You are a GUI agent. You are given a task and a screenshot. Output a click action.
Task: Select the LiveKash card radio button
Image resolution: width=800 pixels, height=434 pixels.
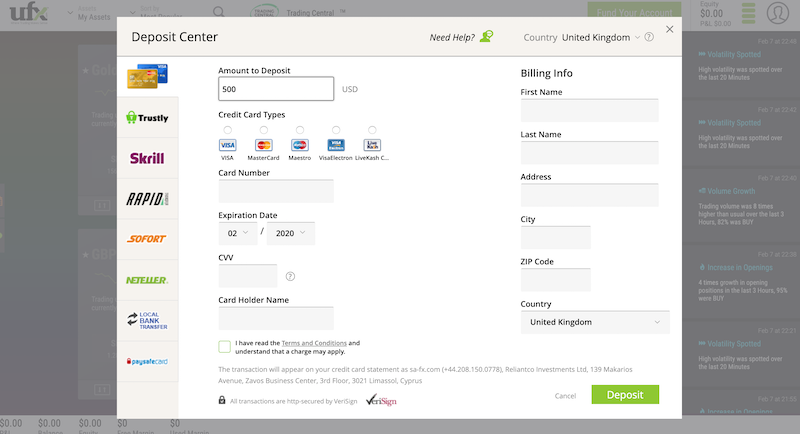point(372,130)
